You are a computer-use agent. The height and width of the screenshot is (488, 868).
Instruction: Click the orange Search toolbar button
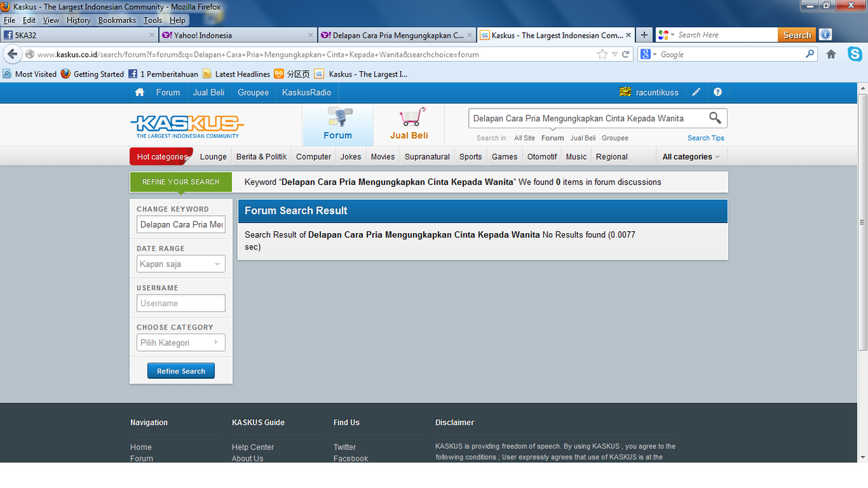(797, 35)
